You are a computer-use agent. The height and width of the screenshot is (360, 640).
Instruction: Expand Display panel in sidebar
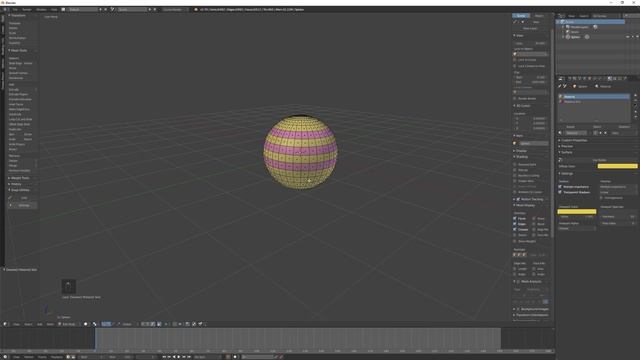[520, 151]
